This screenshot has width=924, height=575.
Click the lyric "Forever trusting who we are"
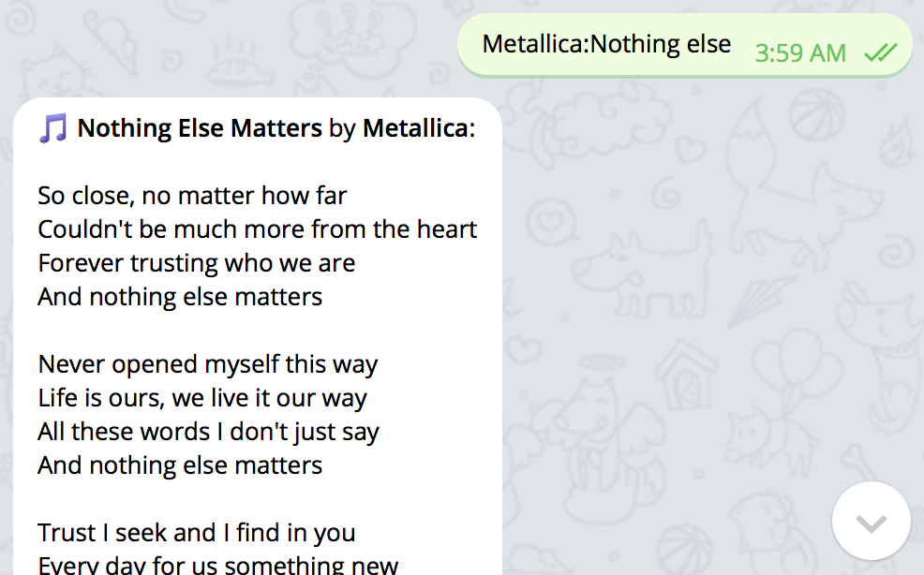point(197,263)
